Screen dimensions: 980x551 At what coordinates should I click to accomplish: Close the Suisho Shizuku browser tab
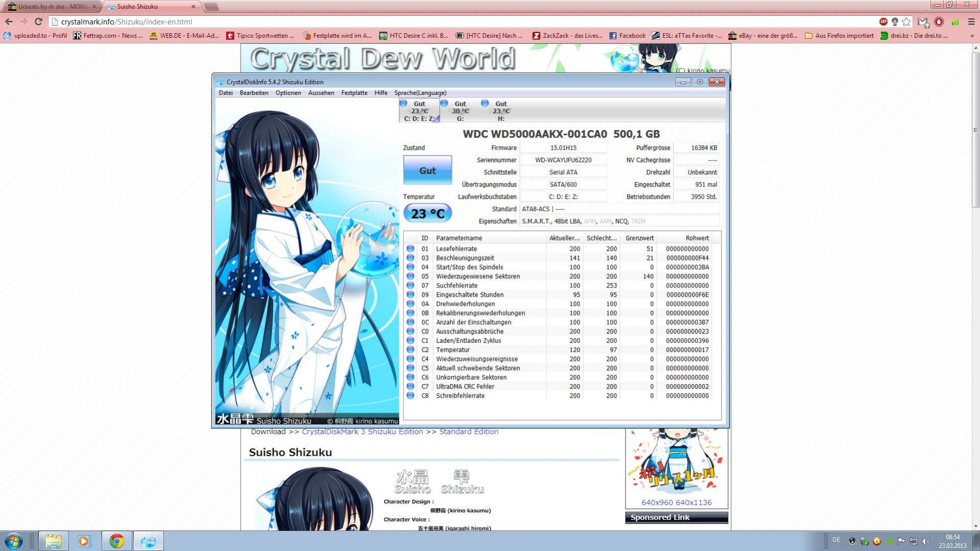click(193, 7)
